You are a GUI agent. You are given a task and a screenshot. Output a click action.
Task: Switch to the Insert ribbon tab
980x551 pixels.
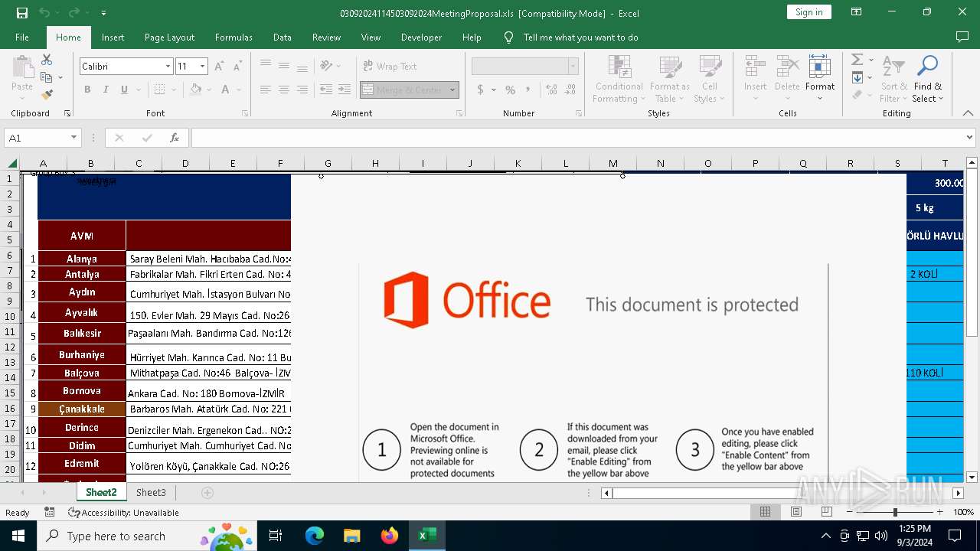(113, 37)
